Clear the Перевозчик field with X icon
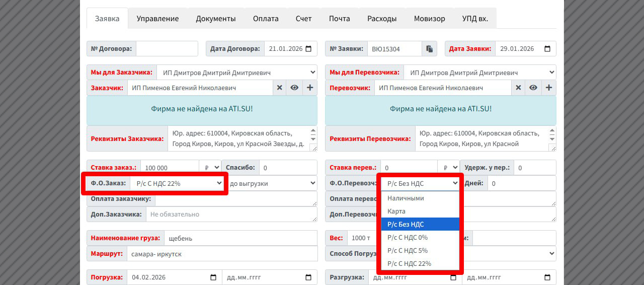The height and width of the screenshot is (285, 644). tap(518, 88)
